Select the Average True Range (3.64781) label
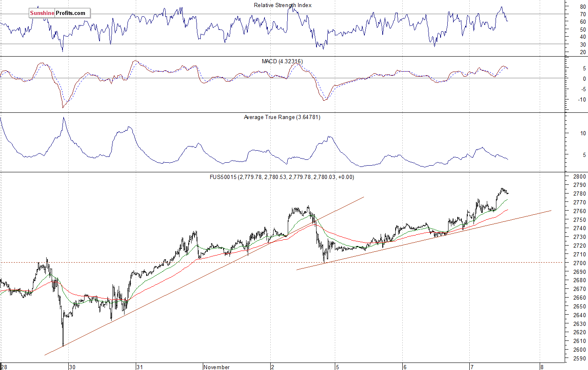Image resolution: width=588 pixels, height=370 pixels. coord(282,117)
